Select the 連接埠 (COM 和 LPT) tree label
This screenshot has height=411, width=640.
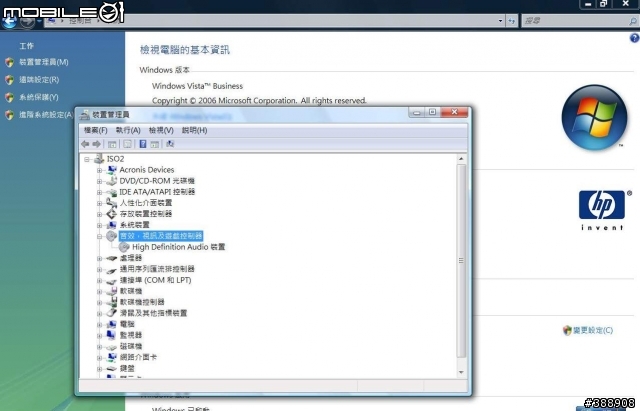156,280
